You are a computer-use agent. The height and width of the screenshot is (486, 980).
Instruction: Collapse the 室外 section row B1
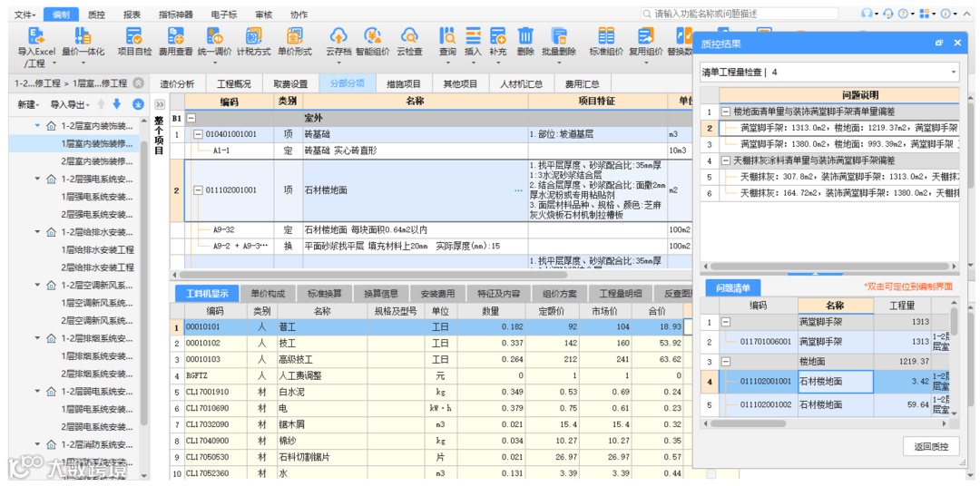coord(191,118)
